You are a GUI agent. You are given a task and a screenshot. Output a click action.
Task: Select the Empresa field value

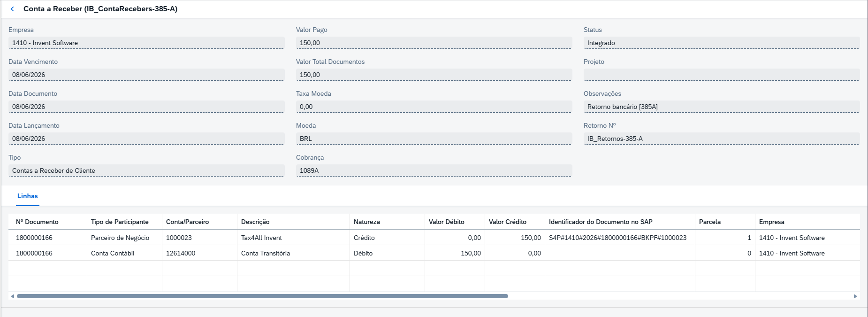[x=146, y=43]
